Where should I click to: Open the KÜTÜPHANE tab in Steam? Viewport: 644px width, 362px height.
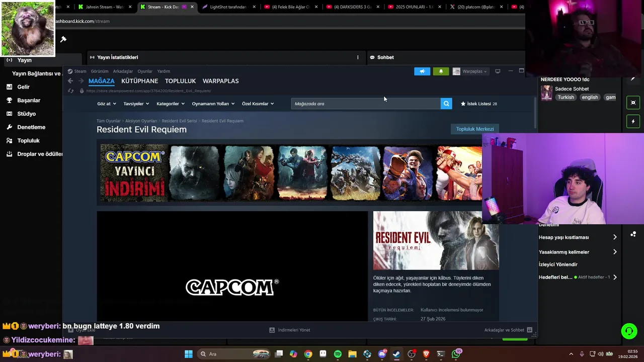[x=139, y=81]
